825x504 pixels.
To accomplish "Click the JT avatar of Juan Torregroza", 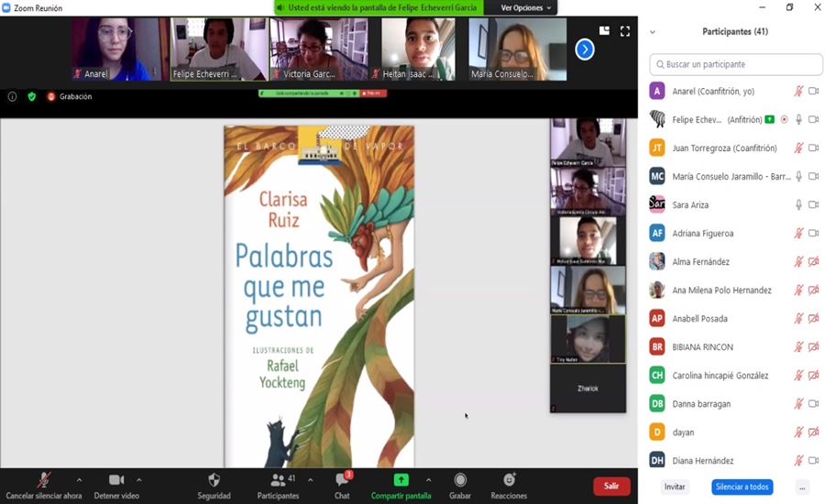I will (x=657, y=148).
